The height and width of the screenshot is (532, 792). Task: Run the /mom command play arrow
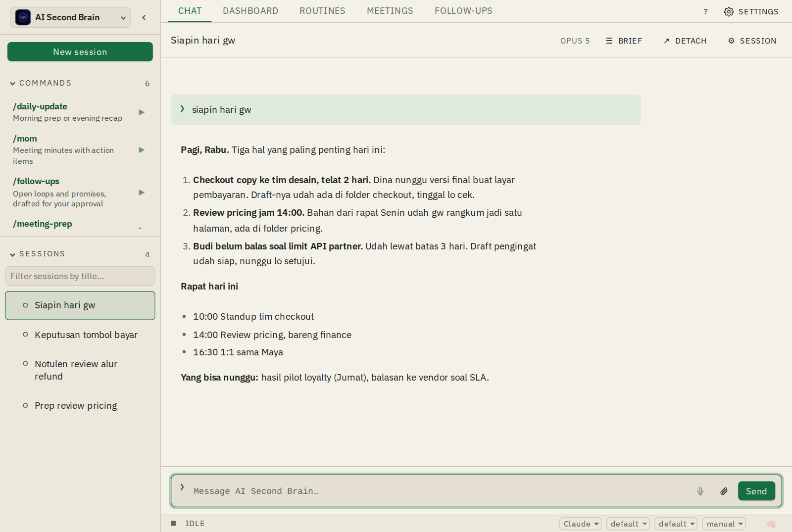[x=142, y=150]
